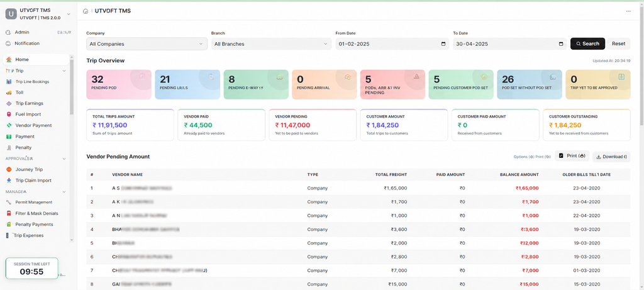This screenshot has height=290, width=644.
Task: Click the Session Time Left 09:55 box
Action: pos(31,269)
